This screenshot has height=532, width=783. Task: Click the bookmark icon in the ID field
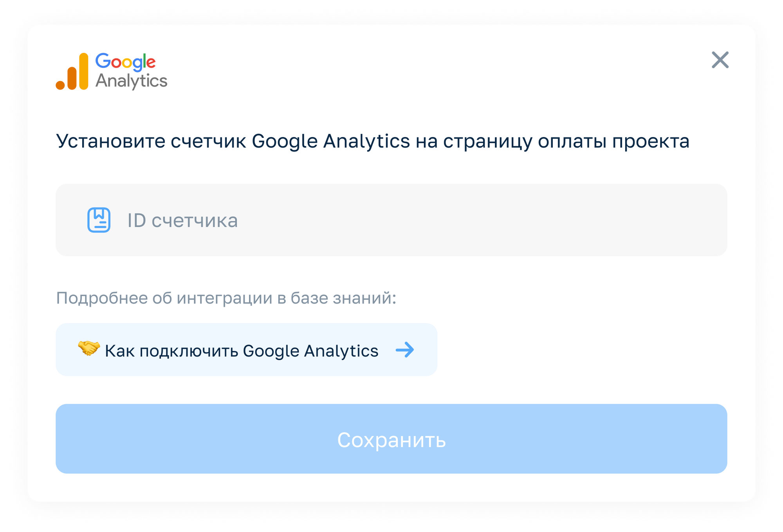[99, 220]
